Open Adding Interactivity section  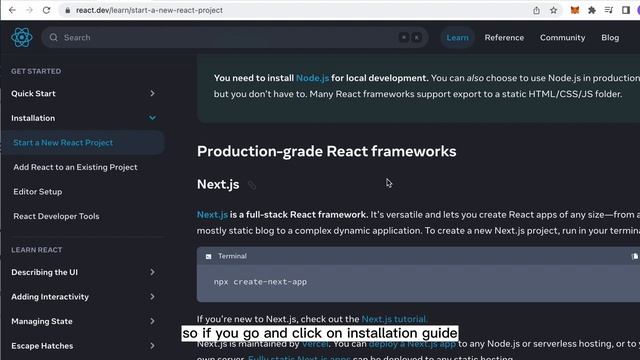pyautogui.click(x=50, y=297)
